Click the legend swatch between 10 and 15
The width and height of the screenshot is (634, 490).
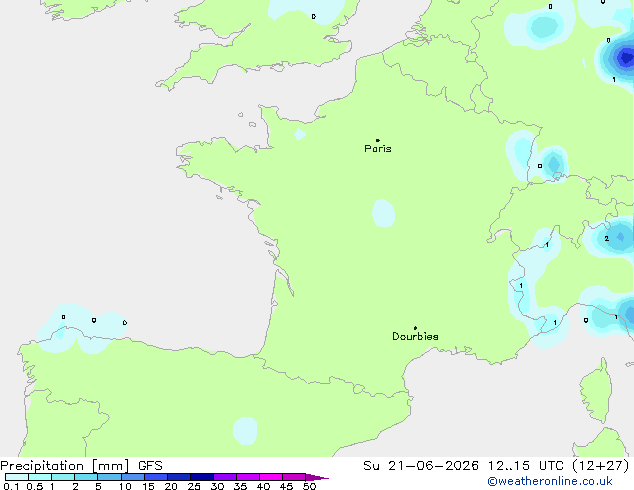coord(133,477)
